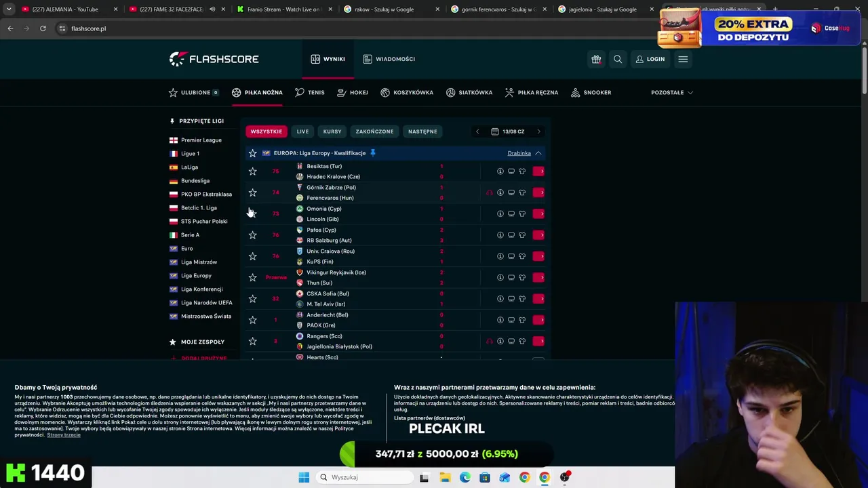Open Strony trzecie privacy link
The width and height of the screenshot is (868, 488).
(64, 435)
